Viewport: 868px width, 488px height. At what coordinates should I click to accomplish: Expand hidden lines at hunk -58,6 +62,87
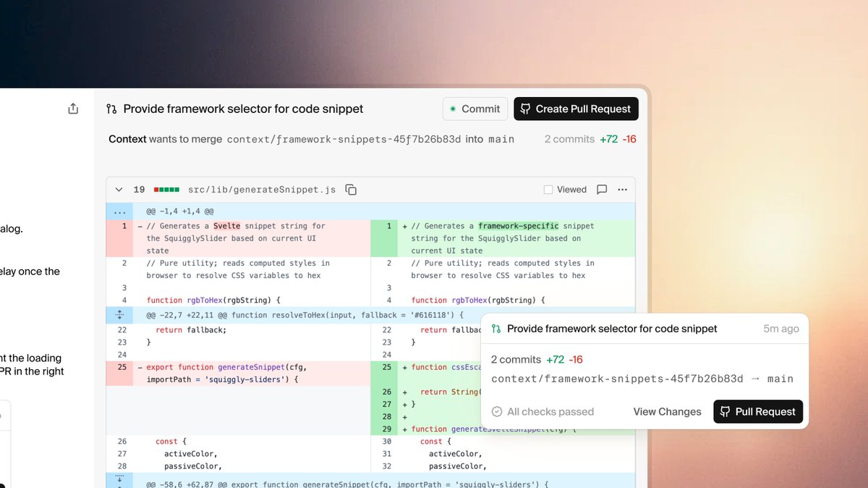tap(119, 481)
